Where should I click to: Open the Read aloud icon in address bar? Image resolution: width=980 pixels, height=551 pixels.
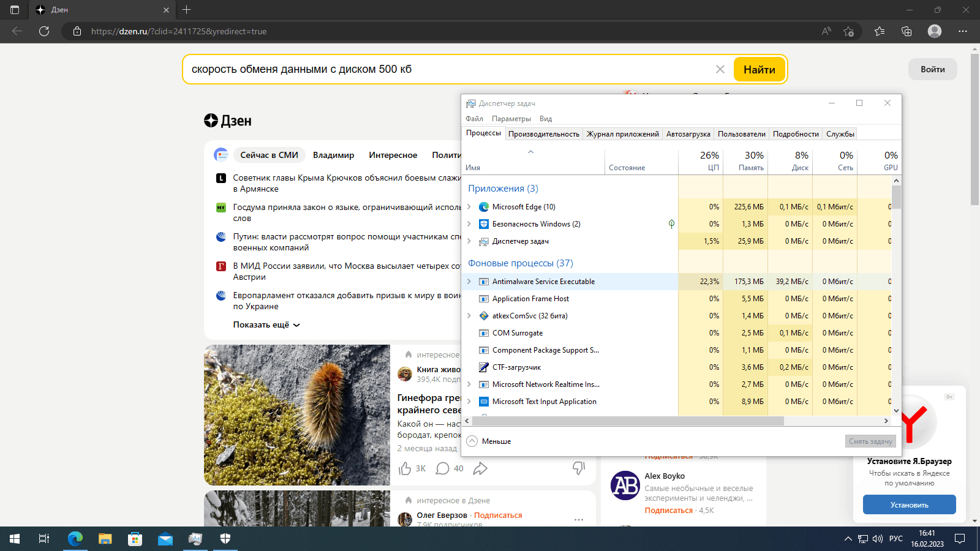tap(826, 31)
